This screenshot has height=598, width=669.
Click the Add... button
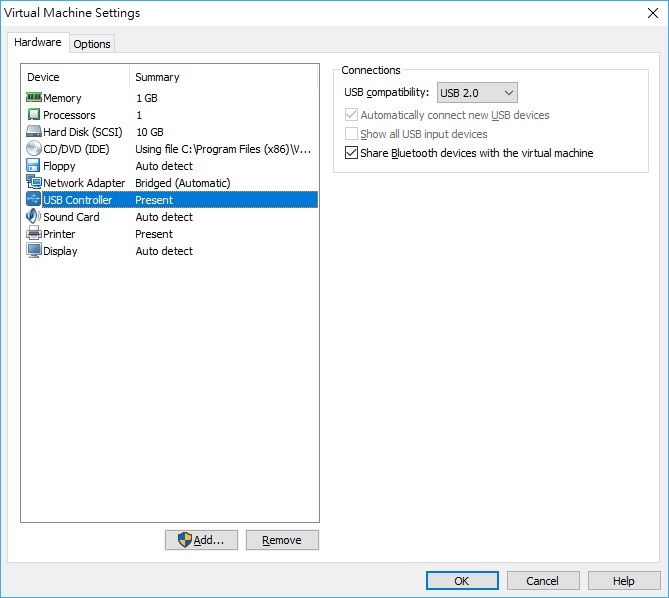coord(201,540)
